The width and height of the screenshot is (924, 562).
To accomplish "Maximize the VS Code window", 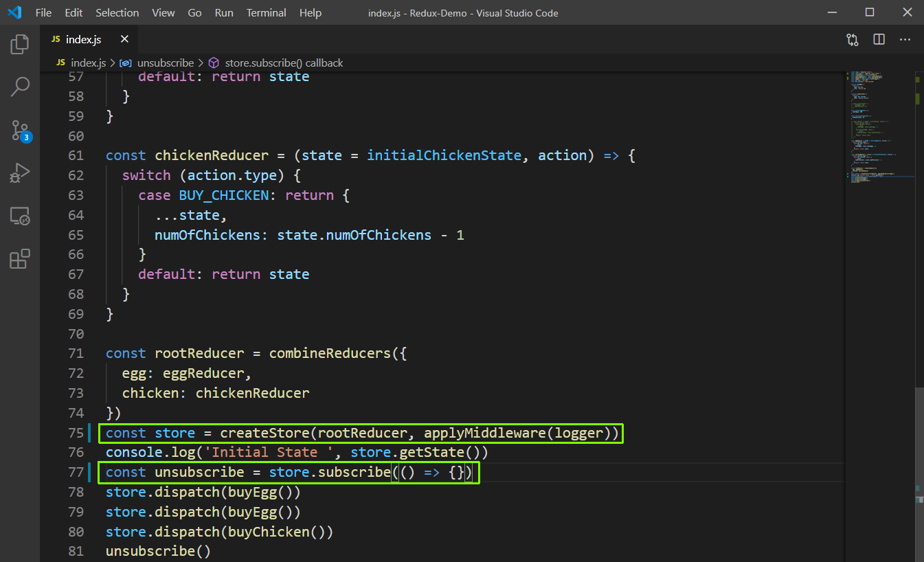I will coord(870,12).
